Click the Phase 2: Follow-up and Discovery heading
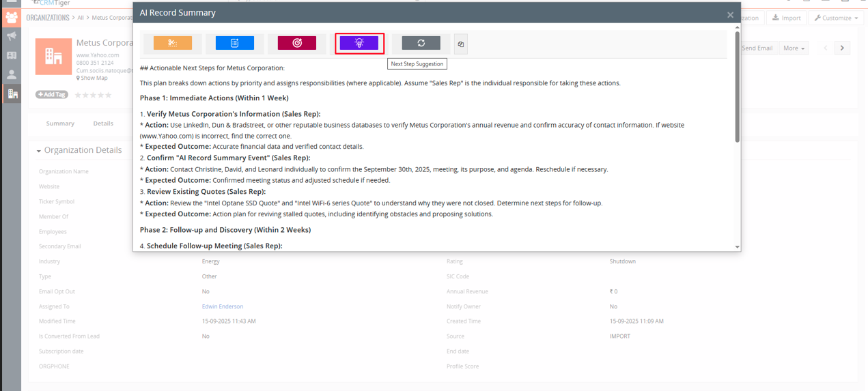Viewport: 868px width, 391px height. click(225, 230)
